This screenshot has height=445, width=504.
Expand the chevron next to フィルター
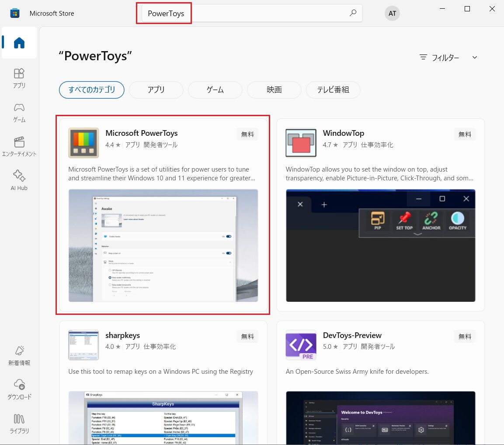pyautogui.click(x=475, y=57)
